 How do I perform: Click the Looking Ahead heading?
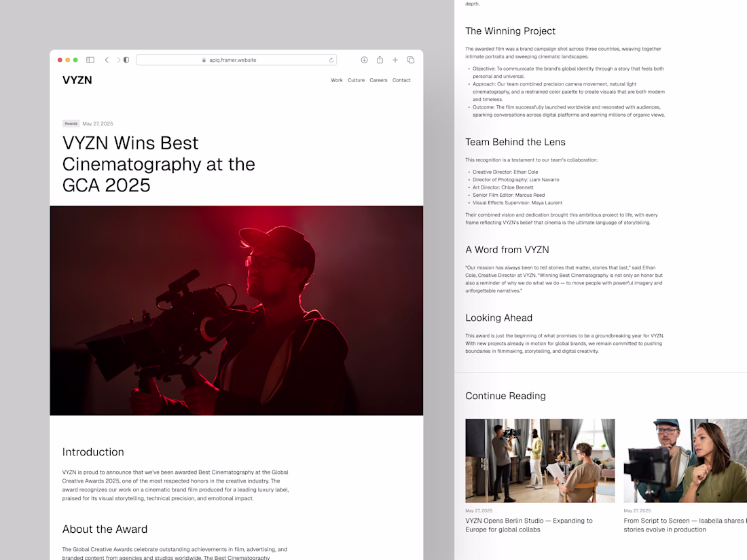tap(499, 318)
